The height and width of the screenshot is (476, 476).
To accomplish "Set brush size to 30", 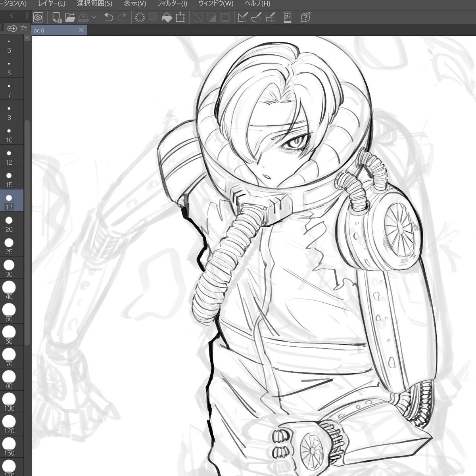I will point(9,269).
